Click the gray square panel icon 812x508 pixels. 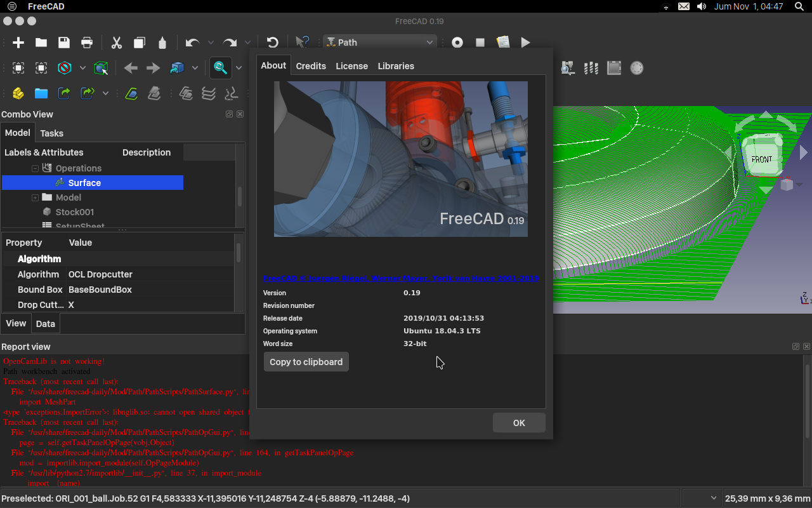614,68
